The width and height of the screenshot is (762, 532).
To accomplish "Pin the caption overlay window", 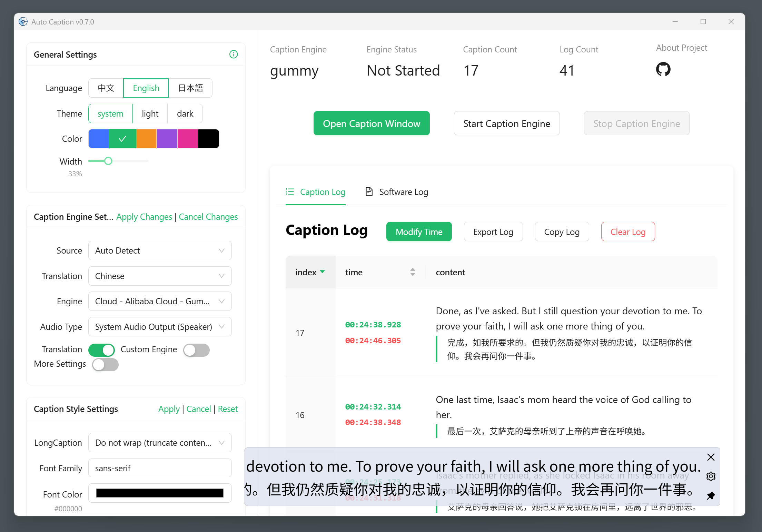I will [x=711, y=496].
